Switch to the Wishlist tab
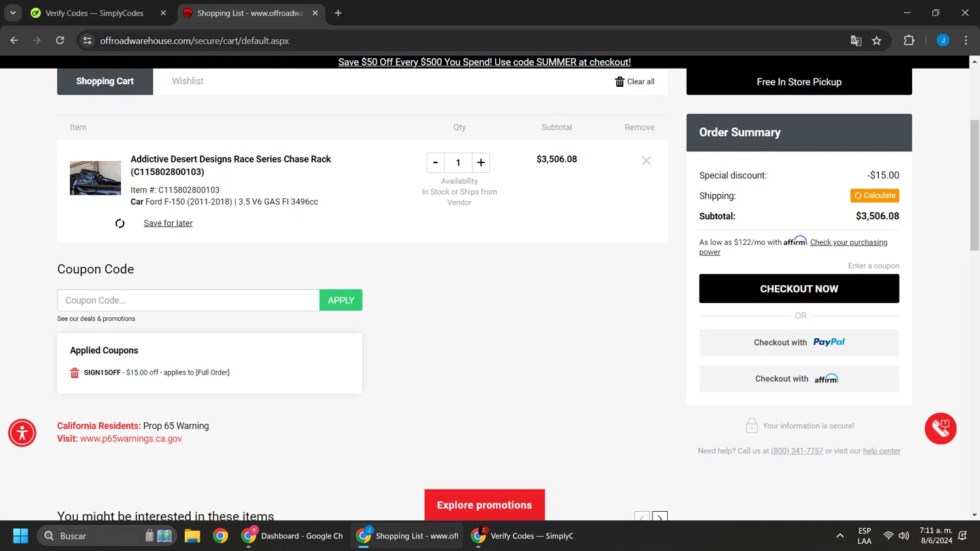Screen dimensions: 980x551 (188, 81)
